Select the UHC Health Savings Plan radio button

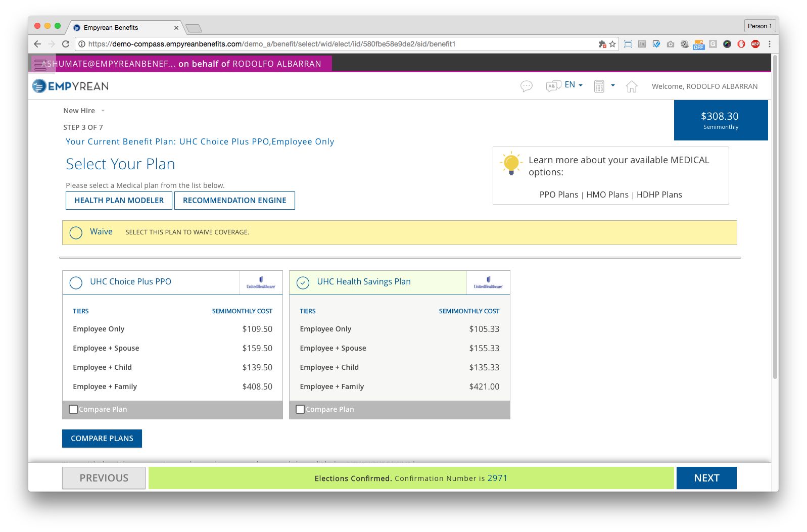point(303,282)
